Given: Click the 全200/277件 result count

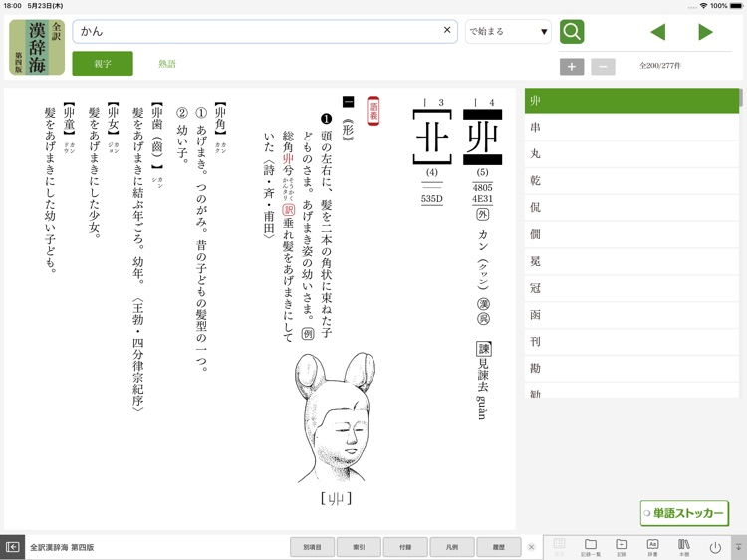Looking at the screenshot, I should [660, 66].
